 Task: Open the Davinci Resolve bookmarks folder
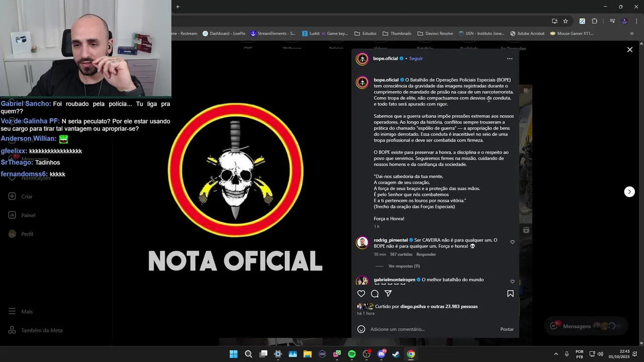[x=435, y=34]
